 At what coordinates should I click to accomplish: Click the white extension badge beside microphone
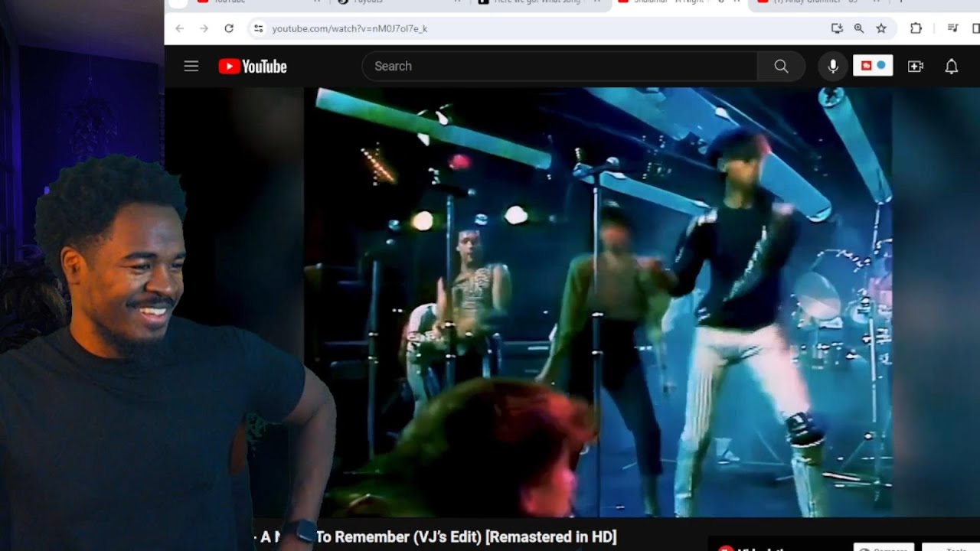pos(873,66)
